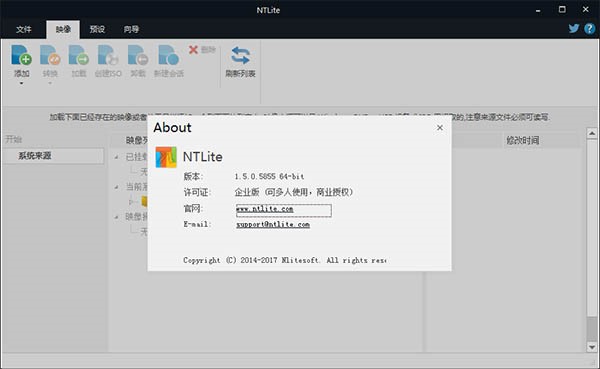Screen dimensions: 600x369
Task: Close the NTLite main window
Action: (x=586, y=10)
